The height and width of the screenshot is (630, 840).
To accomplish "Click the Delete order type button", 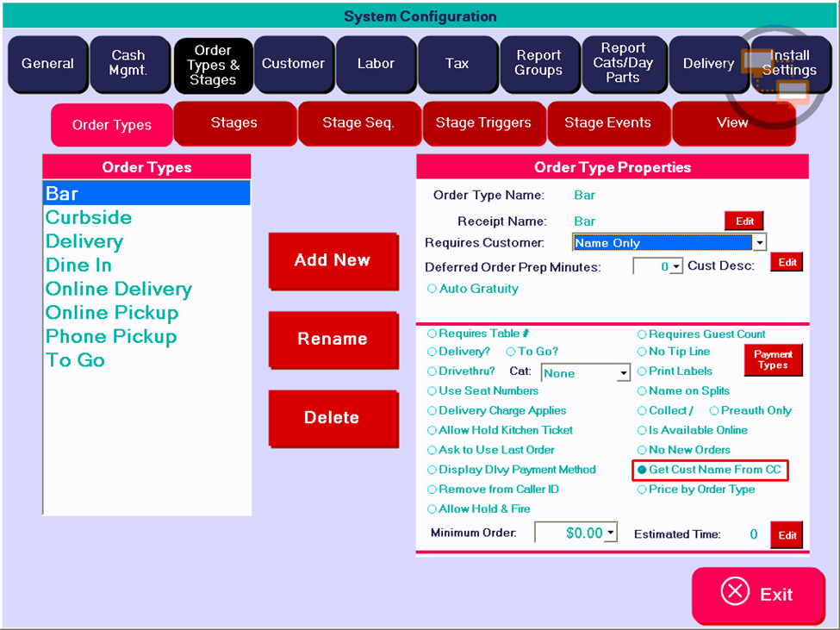I will 333,418.
